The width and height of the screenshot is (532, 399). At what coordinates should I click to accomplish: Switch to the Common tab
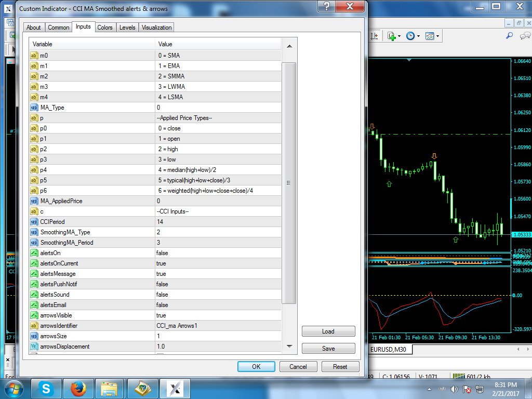point(58,28)
